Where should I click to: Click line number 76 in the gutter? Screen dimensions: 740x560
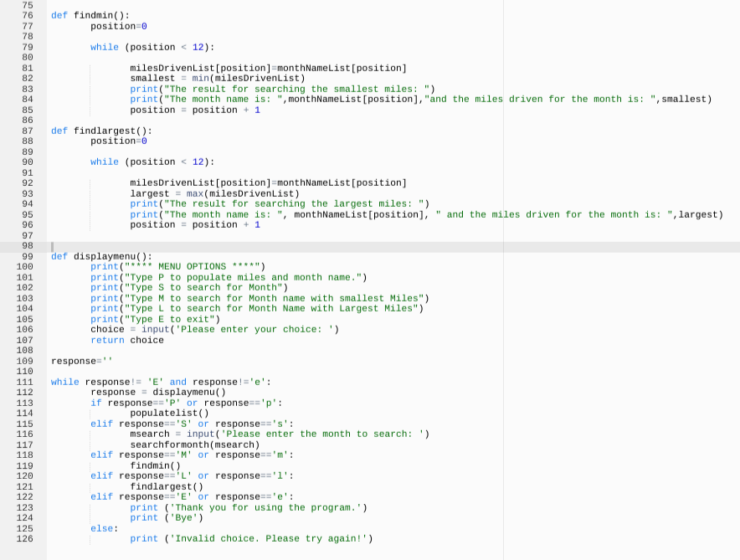(x=28, y=15)
